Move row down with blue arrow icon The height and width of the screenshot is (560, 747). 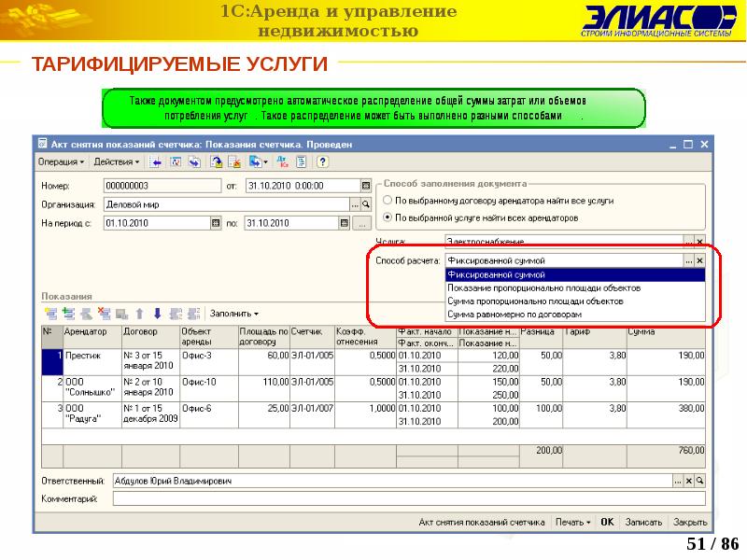(157, 314)
